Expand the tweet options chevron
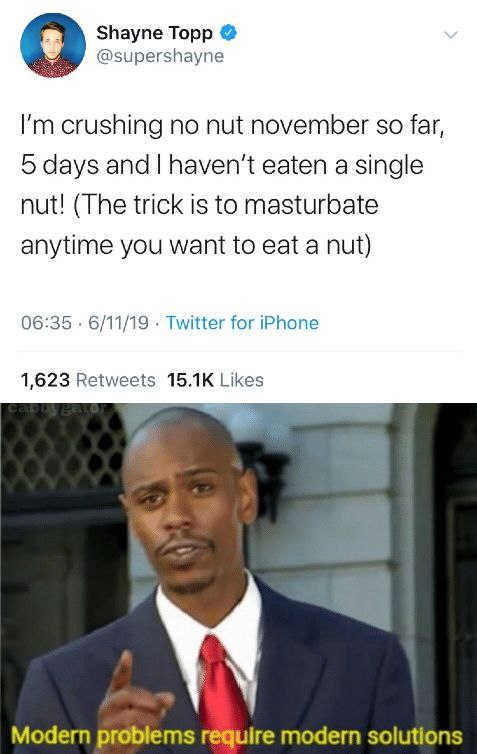The height and width of the screenshot is (754, 477). [x=450, y=35]
